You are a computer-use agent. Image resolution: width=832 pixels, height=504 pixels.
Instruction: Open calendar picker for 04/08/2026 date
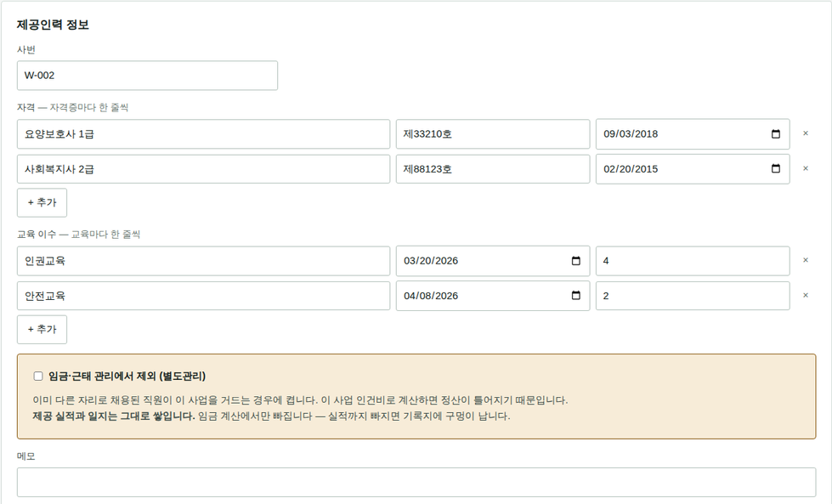point(575,296)
